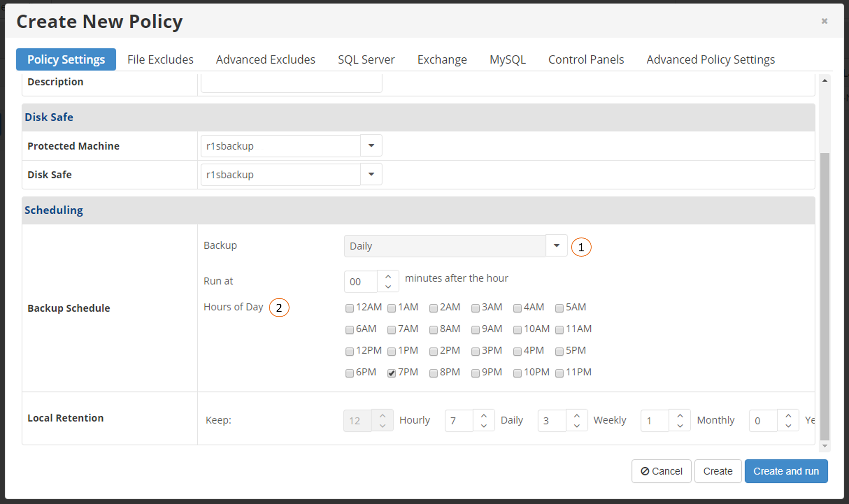Image resolution: width=849 pixels, height=504 pixels.
Task: Enable the 11PM hour checkbox
Action: point(559,373)
